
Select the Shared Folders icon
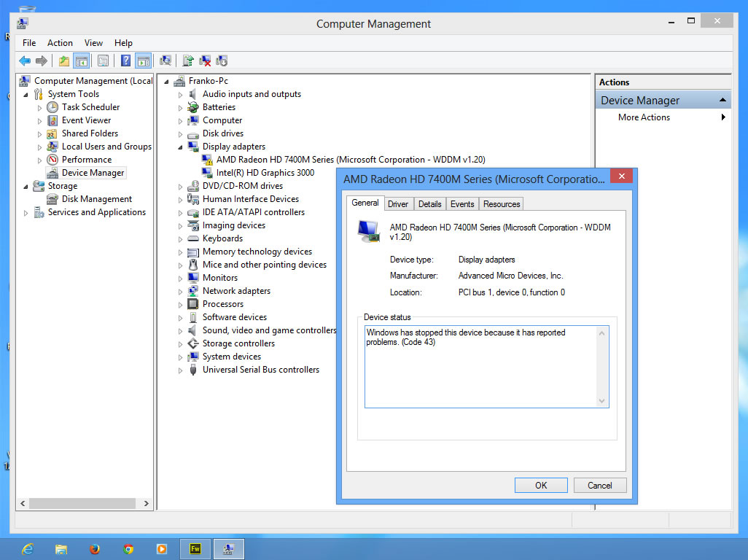(52, 133)
